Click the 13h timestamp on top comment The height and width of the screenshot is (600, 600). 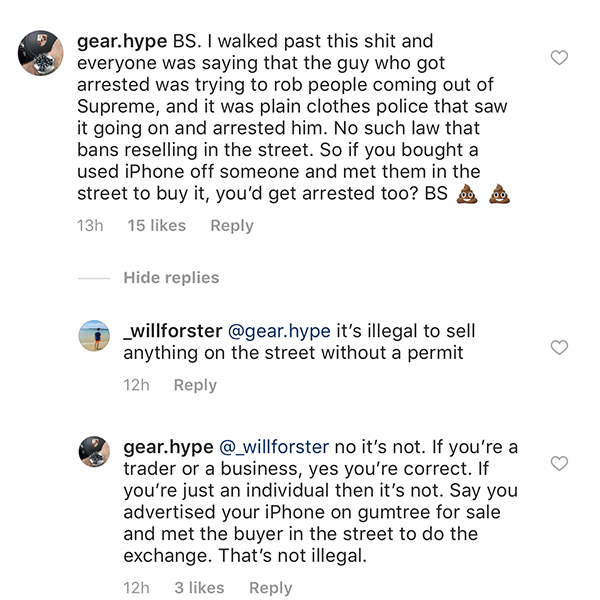click(90, 226)
